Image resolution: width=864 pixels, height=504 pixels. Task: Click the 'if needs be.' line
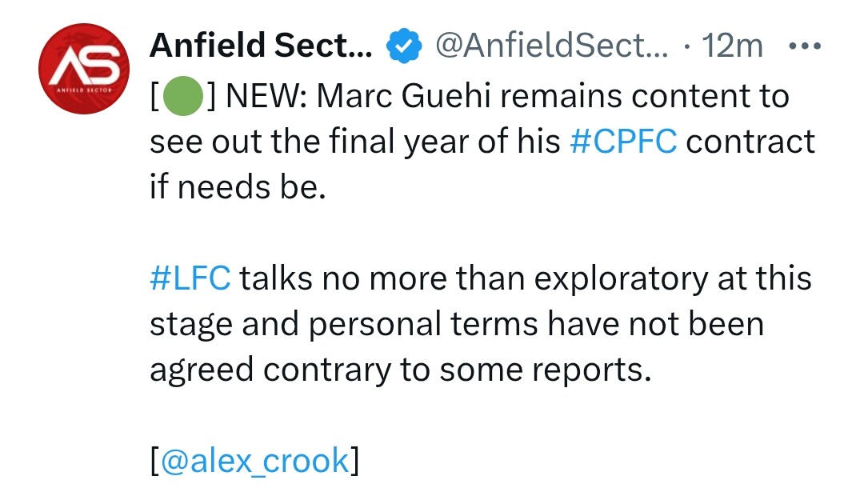pos(238,187)
